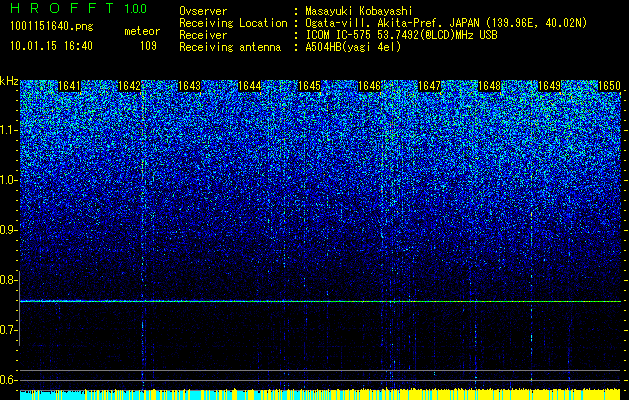Click the 1646 time marker
Viewport: 629px width, 400px height.
click(x=369, y=86)
